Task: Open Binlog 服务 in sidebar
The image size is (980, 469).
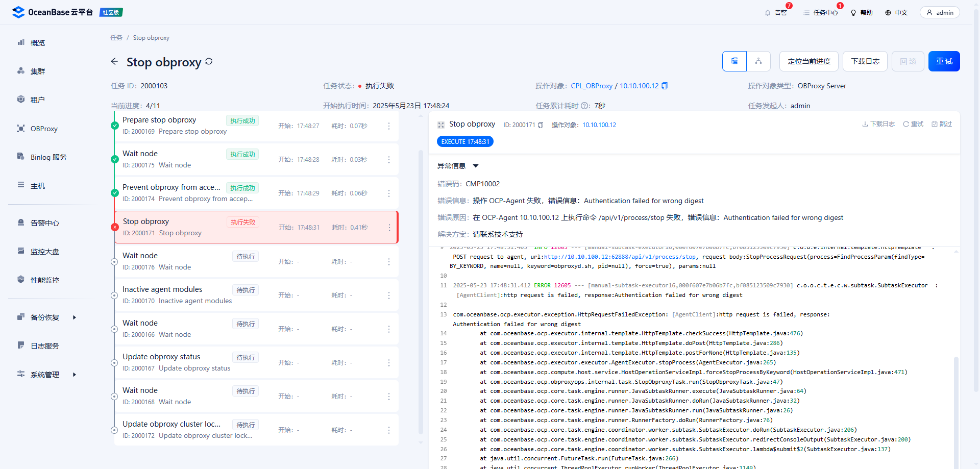Action: click(x=48, y=157)
